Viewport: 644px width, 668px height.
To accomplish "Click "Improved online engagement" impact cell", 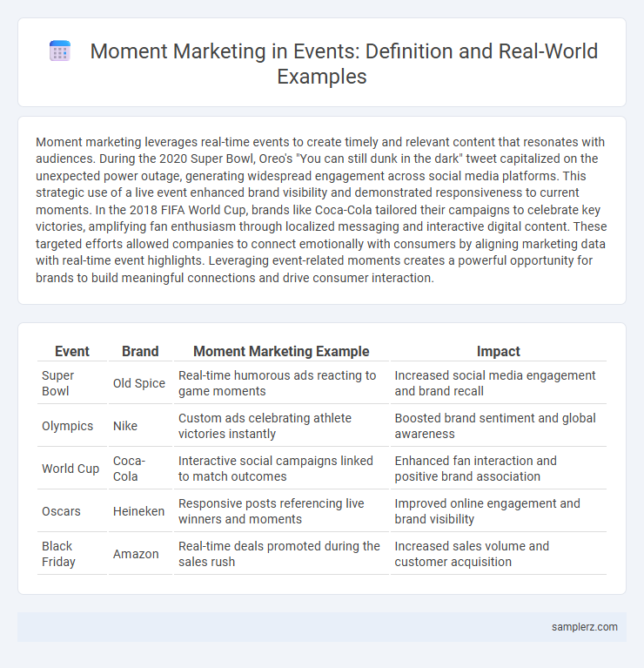I will (x=499, y=511).
